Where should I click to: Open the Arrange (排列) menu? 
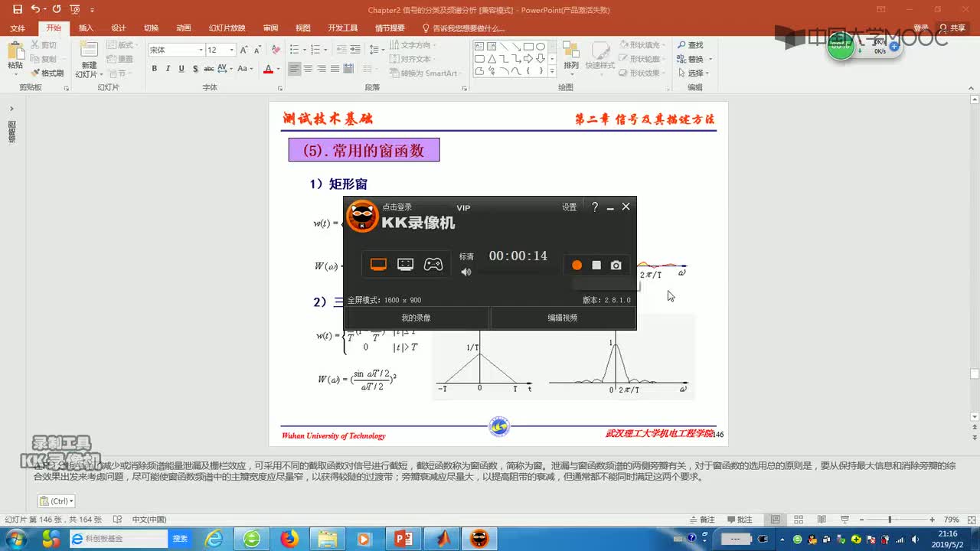point(571,57)
